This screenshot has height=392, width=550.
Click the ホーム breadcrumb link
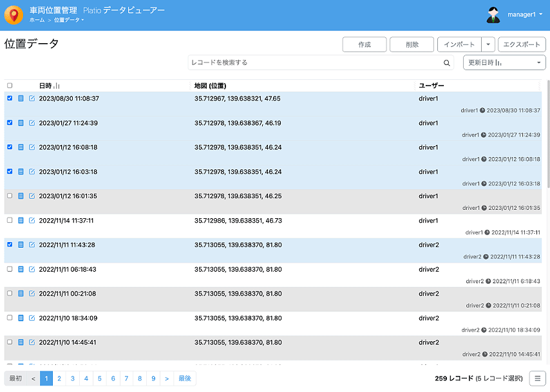click(x=37, y=21)
